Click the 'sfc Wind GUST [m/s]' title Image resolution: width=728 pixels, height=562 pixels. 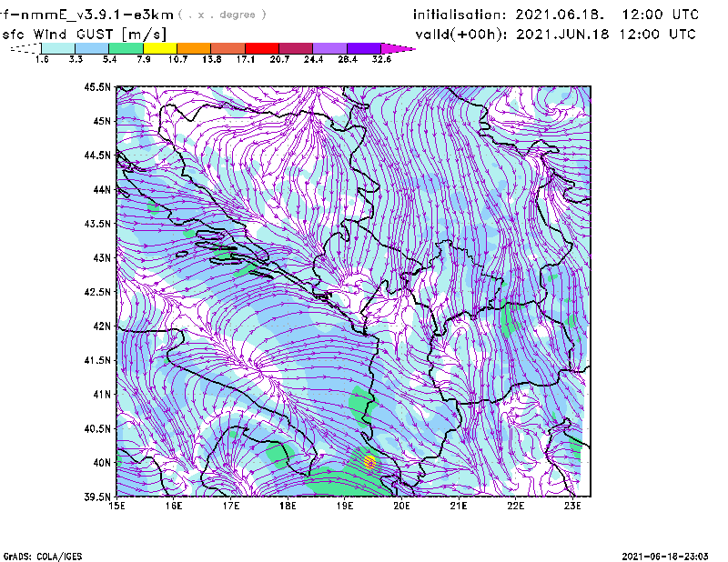click(85, 35)
